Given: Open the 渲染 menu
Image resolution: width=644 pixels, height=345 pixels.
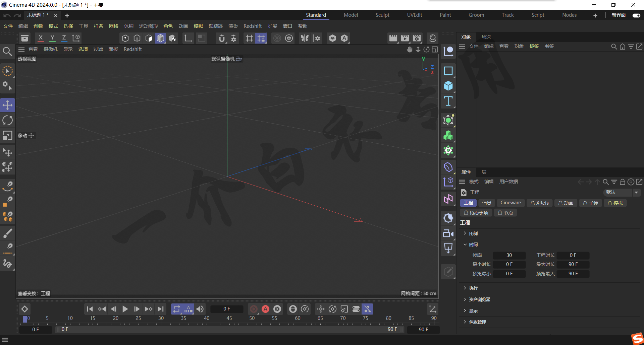Looking at the screenshot, I should 233,26.
